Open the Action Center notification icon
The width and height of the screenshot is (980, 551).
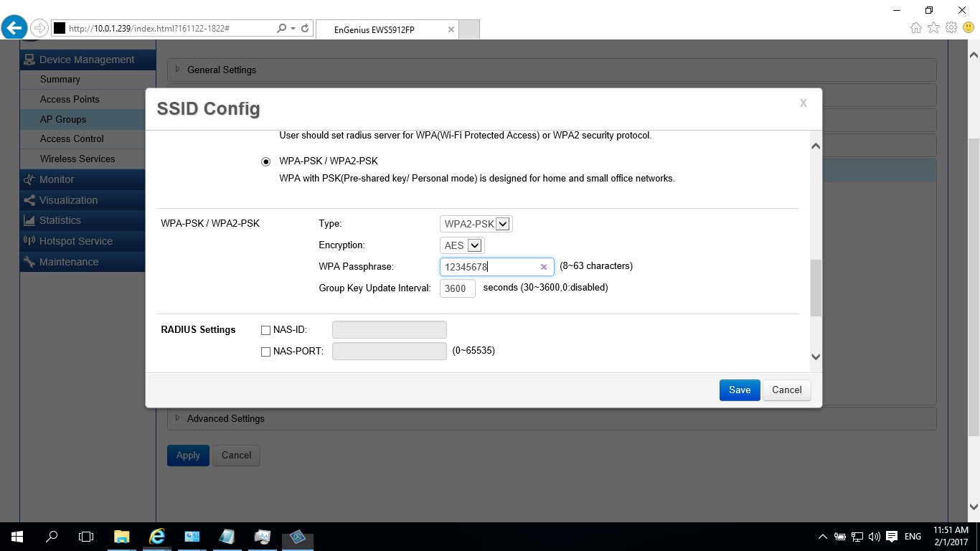click(x=892, y=537)
